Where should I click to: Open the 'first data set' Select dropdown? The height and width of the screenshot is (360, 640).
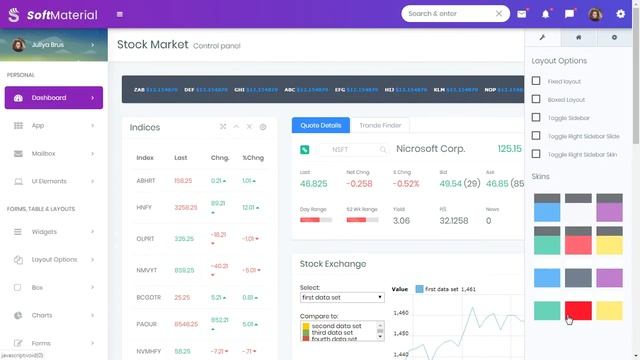pyautogui.click(x=342, y=298)
